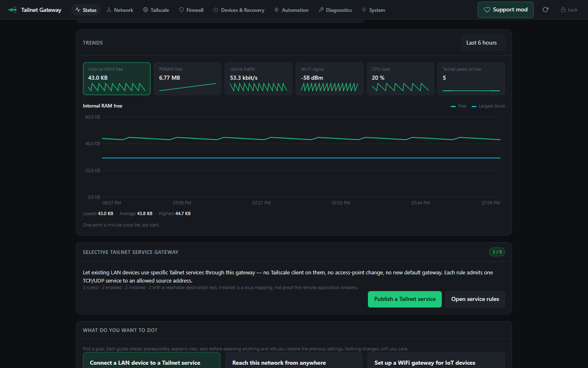Viewport: 588px width, 368px height.
Task: Click the power icon beside Devices & Recovery
Action: click(216, 10)
